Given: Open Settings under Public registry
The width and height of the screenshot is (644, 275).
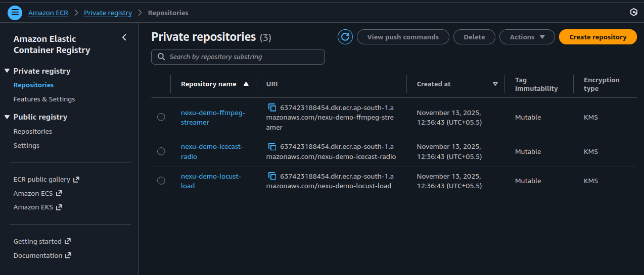Looking at the screenshot, I should point(26,146).
